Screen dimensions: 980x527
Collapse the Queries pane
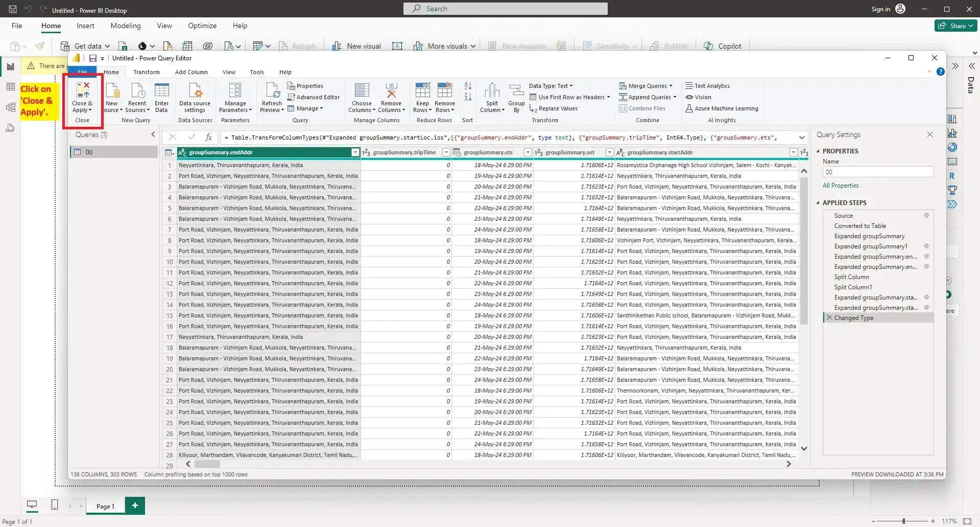[x=152, y=134]
